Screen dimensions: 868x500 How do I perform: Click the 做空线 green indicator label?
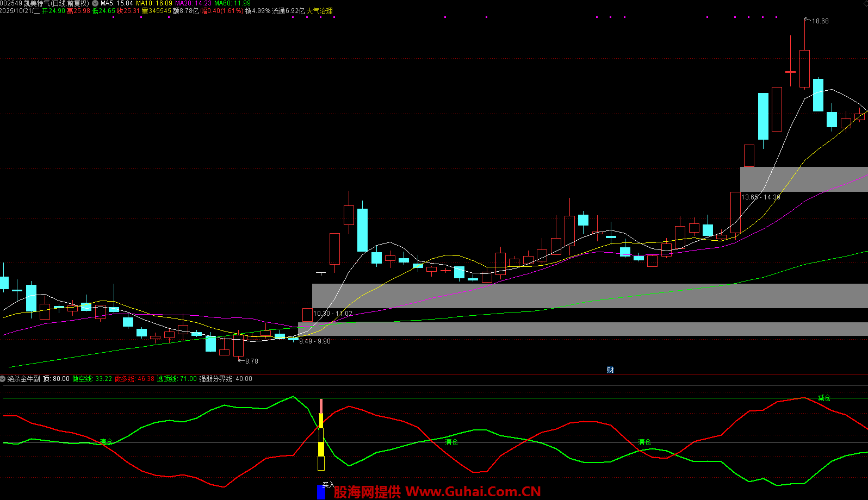coord(92,379)
